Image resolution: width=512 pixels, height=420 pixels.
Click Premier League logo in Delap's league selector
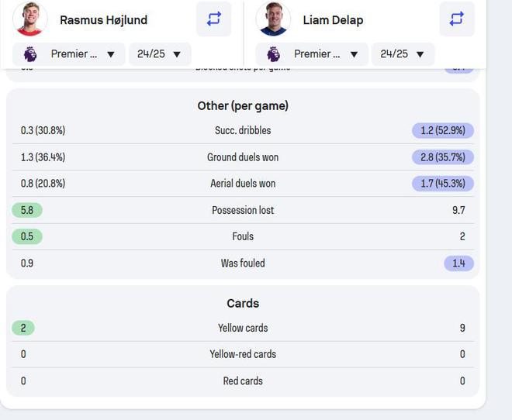[273, 54]
